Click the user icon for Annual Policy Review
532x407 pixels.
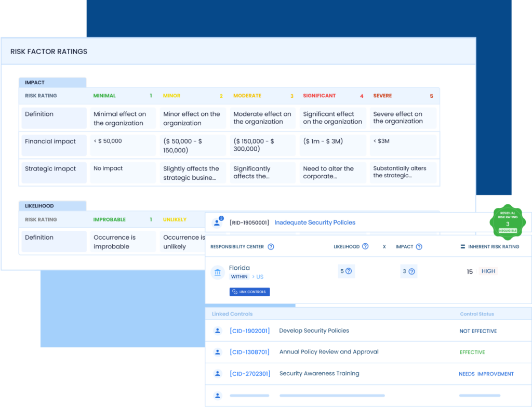click(218, 352)
